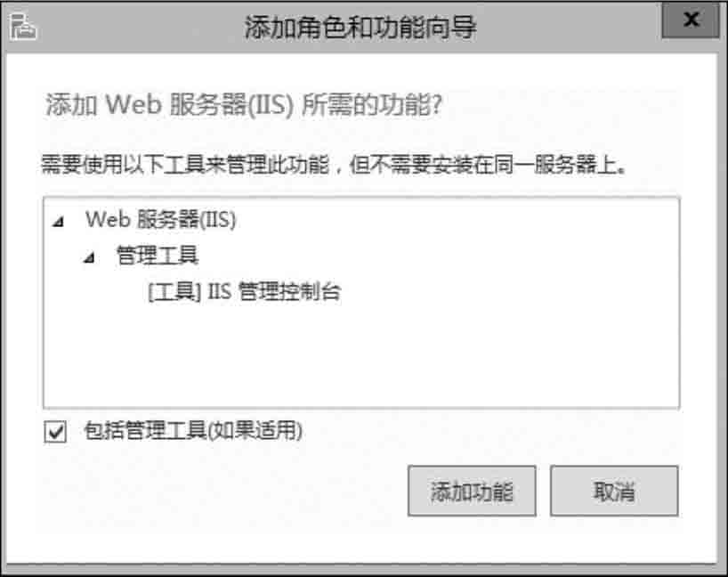Click the wizard icon in the title bar
The image size is (728, 577).
23,27
